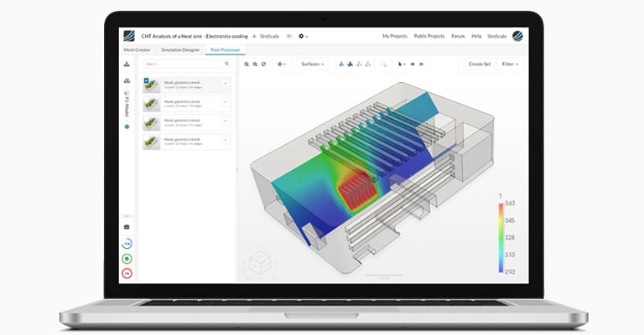Image resolution: width=644 pixels, height=335 pixels.
Task: Toggle checkbox on first Hsink_geometry mesh
Action: point(146,80)
